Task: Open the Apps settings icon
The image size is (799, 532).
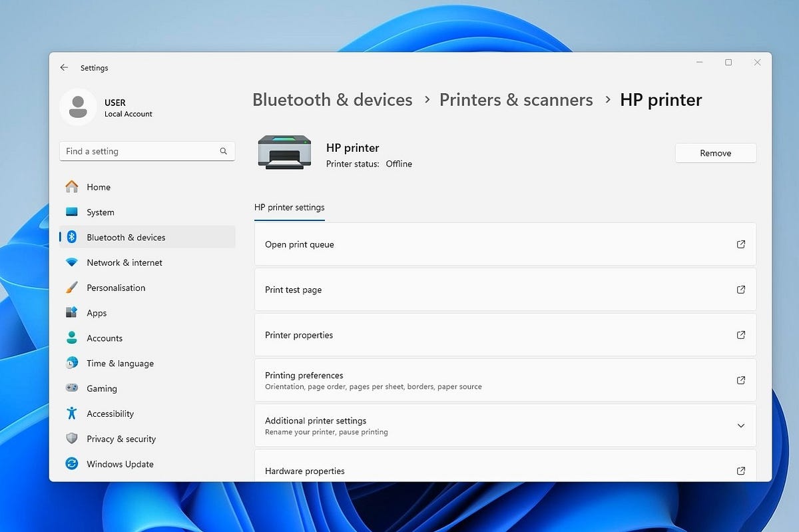Action: click(x=72, y=313)
